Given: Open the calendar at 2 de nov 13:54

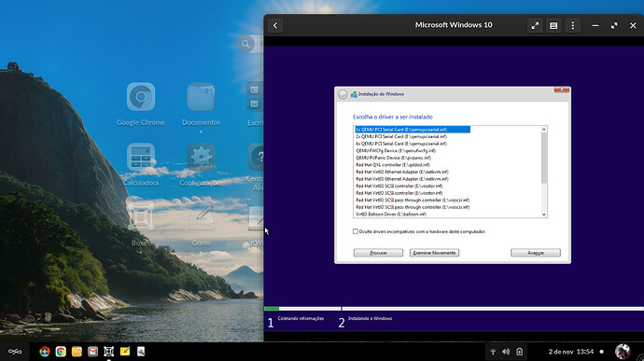Looking at the screenshot, I should (571, 352).
